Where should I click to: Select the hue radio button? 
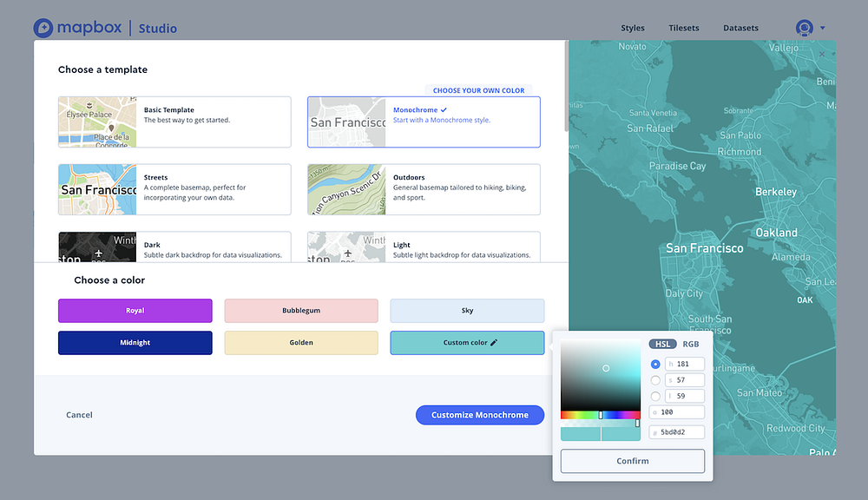click(x=655, y=364)
